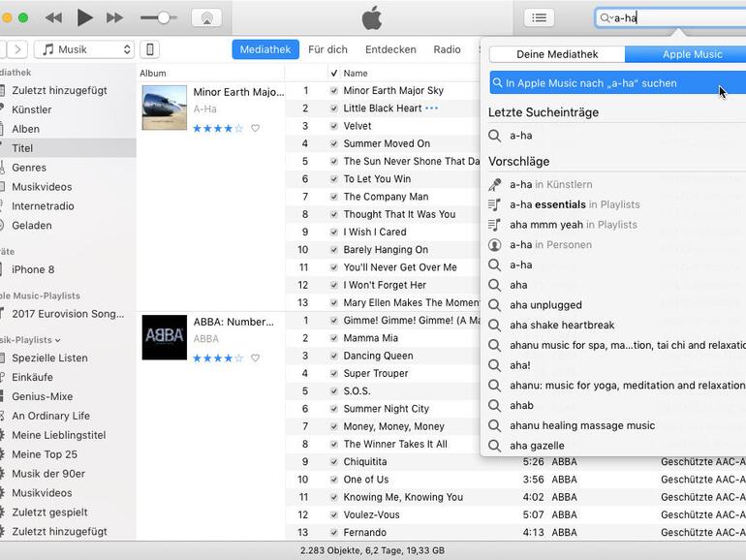Love the Minor Earth Major Sky album heart
Viewport: 746px width, 560px height.
point(256,128)
